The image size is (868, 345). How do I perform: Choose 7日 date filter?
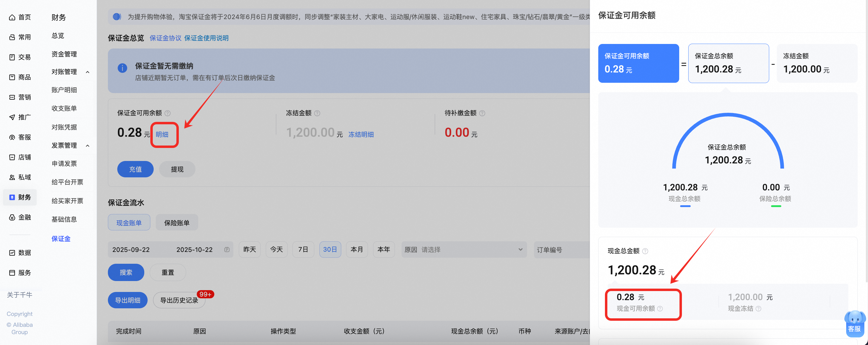click(x=303, y=250)
